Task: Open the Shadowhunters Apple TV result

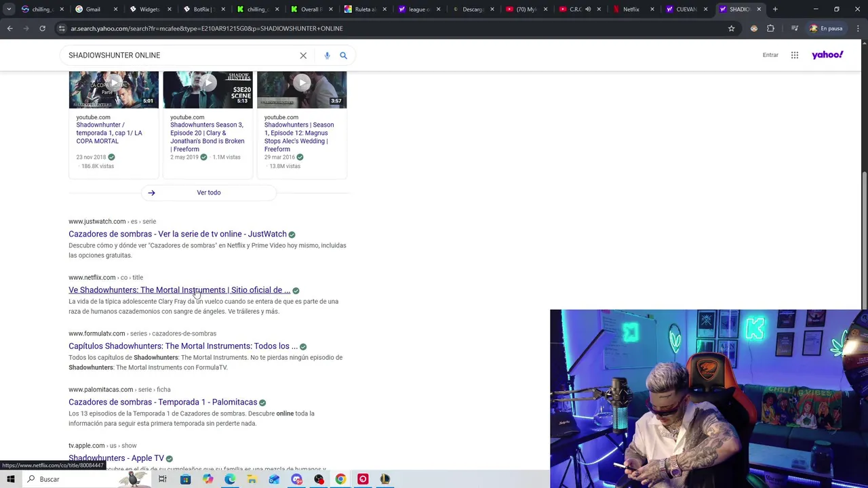Action: pos(116,458)
